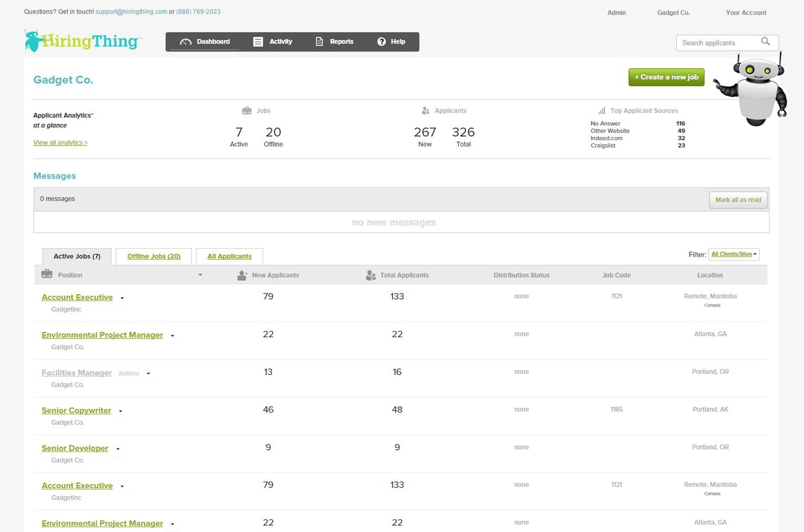Open the Gadget Co. account dropdown in top bar

(x=677, y=13)
